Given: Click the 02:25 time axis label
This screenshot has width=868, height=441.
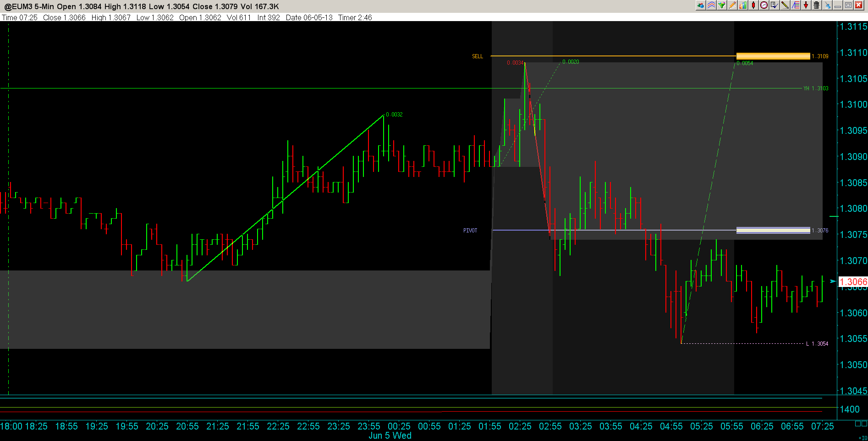Looking at the screenshot, I should (520, 426).
